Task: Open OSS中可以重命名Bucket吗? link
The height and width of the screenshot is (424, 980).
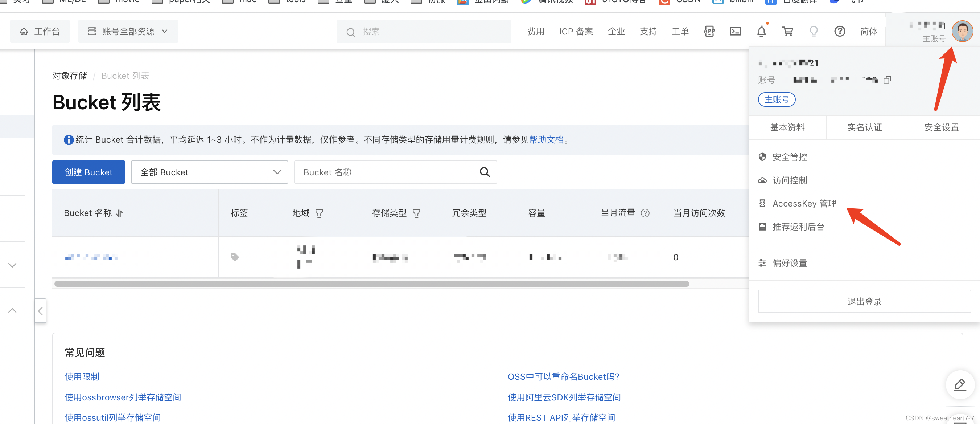Action: tap(563, 376)
